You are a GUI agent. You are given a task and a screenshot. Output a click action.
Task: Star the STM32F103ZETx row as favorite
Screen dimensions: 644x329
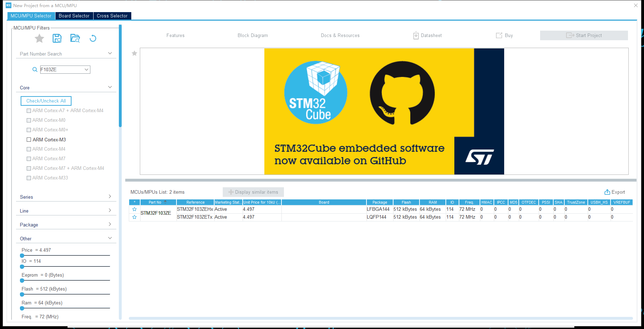(x=134, y=217)
